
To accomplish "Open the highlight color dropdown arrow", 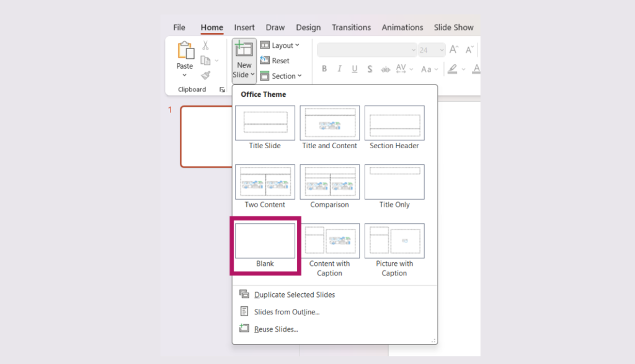I will tap(463, 69).
